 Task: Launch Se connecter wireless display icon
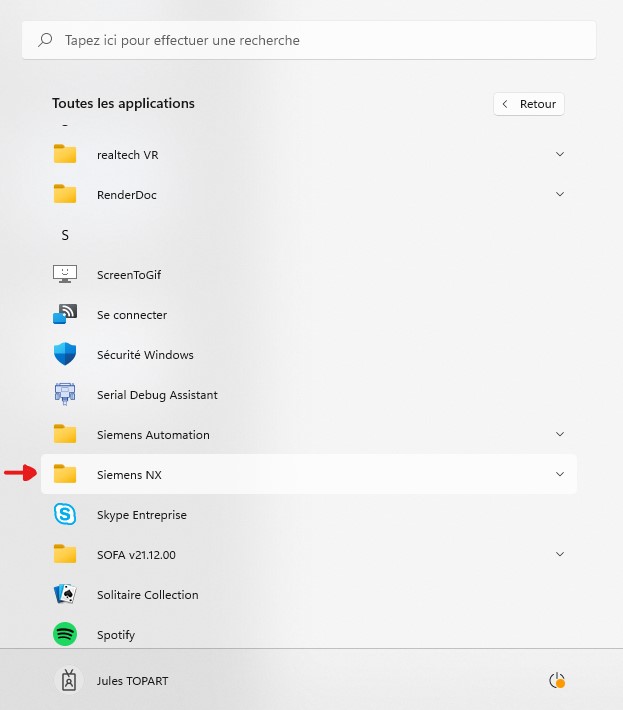[65, 314]
